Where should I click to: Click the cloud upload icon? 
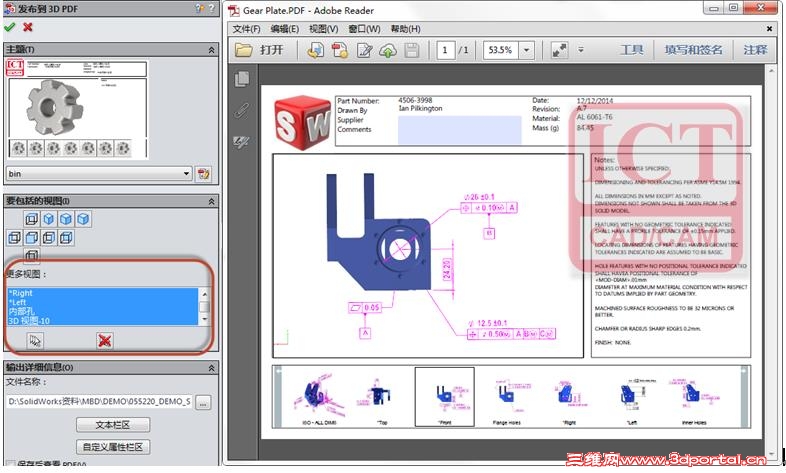click(388, 50)
